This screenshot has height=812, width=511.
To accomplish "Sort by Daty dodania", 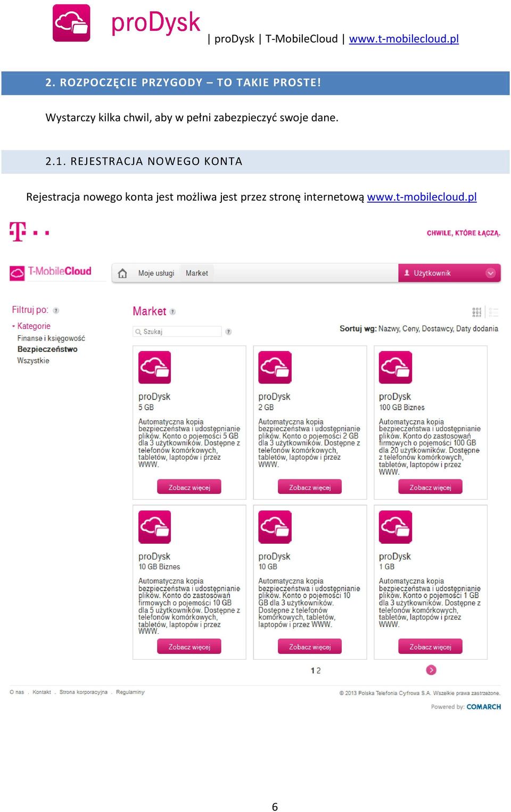I will pyautogui.click(x=477, y=329).
